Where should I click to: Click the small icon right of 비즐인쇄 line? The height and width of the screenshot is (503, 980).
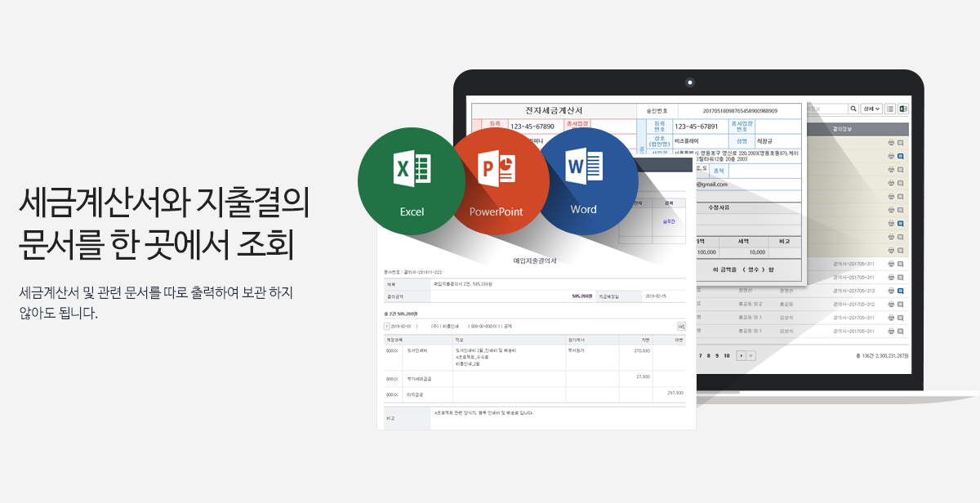(x=681, y=326)
